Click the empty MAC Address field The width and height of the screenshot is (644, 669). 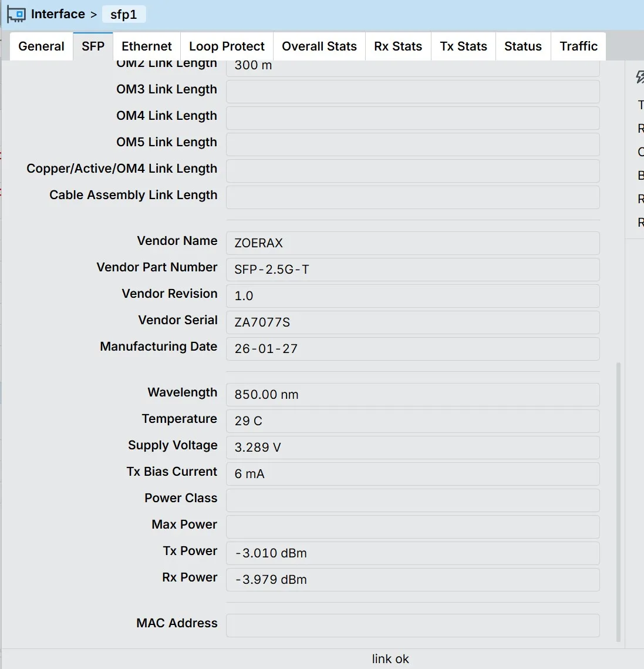coord(413,626)
